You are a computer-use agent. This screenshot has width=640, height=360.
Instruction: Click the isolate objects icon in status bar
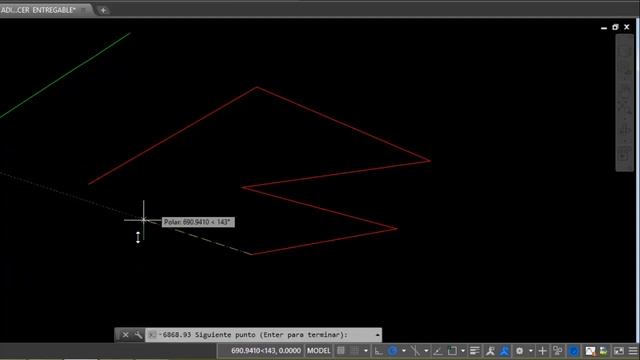tap(558, 351)
